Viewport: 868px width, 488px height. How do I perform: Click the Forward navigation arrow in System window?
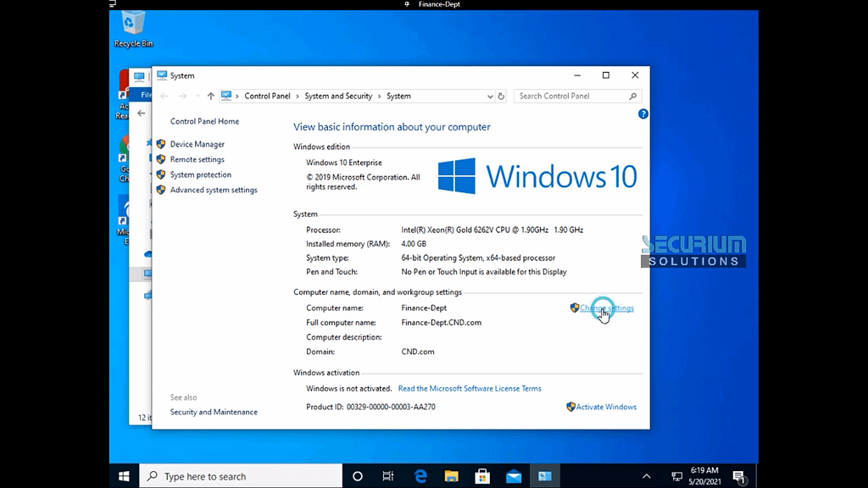[x=183, y=97]
